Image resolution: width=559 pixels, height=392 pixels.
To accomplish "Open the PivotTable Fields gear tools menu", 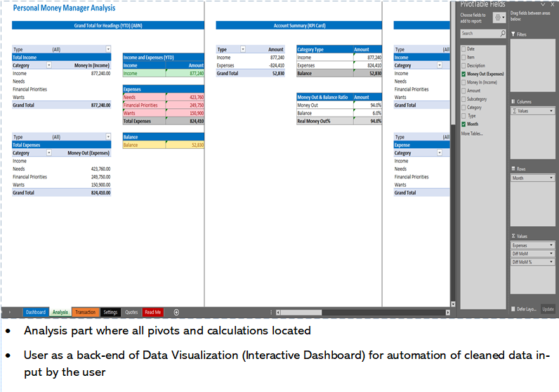I will point(499,18).
